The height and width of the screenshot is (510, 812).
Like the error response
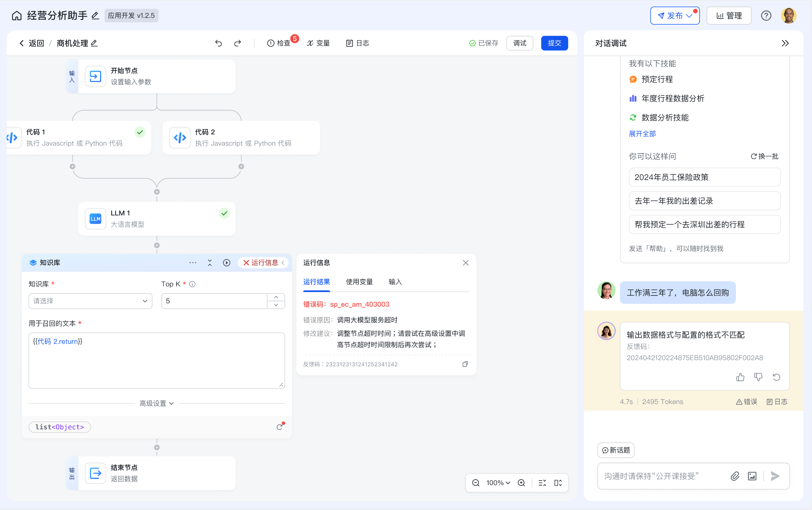[x=740, y=377]
